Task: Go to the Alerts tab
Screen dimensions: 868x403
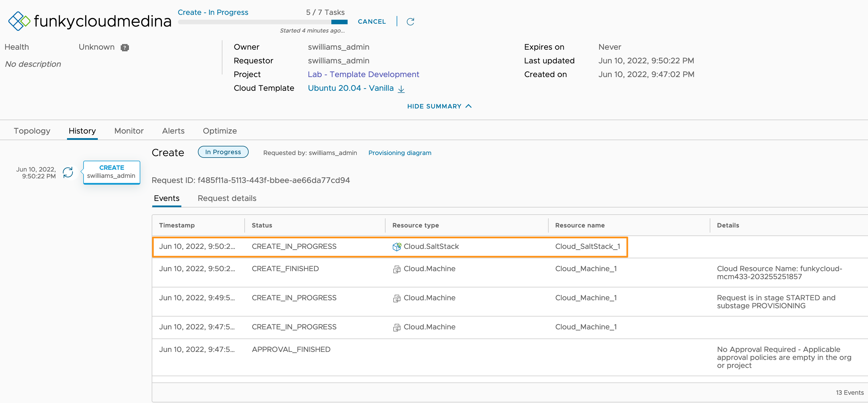Action: click(x=173, y=131)
